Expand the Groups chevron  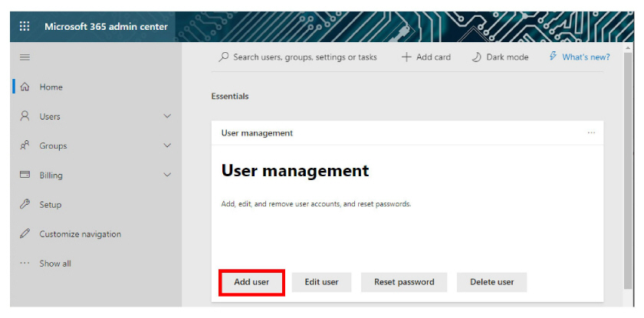tap(167, 146)
